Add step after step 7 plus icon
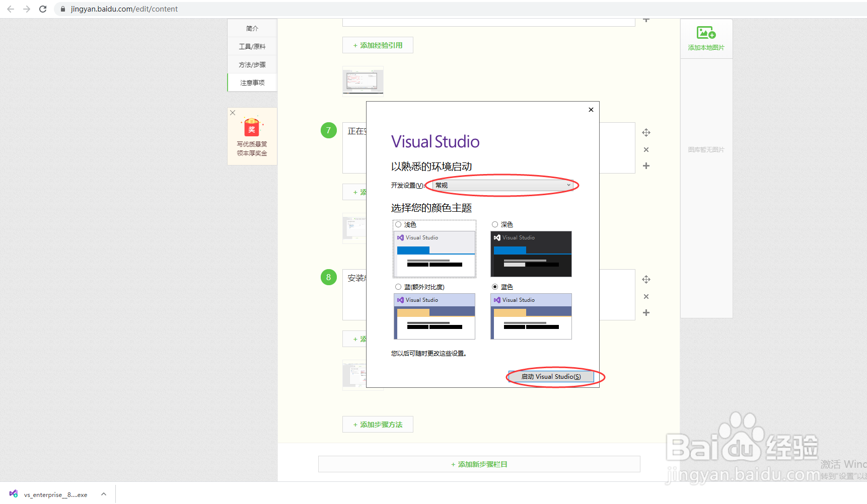The height and width of the screenshot is (504, 867). (646, 165)
